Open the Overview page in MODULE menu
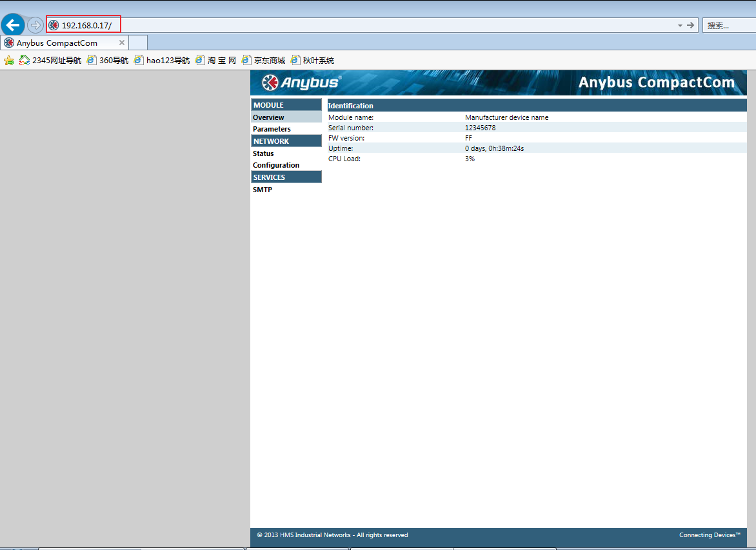The image size is (756, 550). point(286,117)
